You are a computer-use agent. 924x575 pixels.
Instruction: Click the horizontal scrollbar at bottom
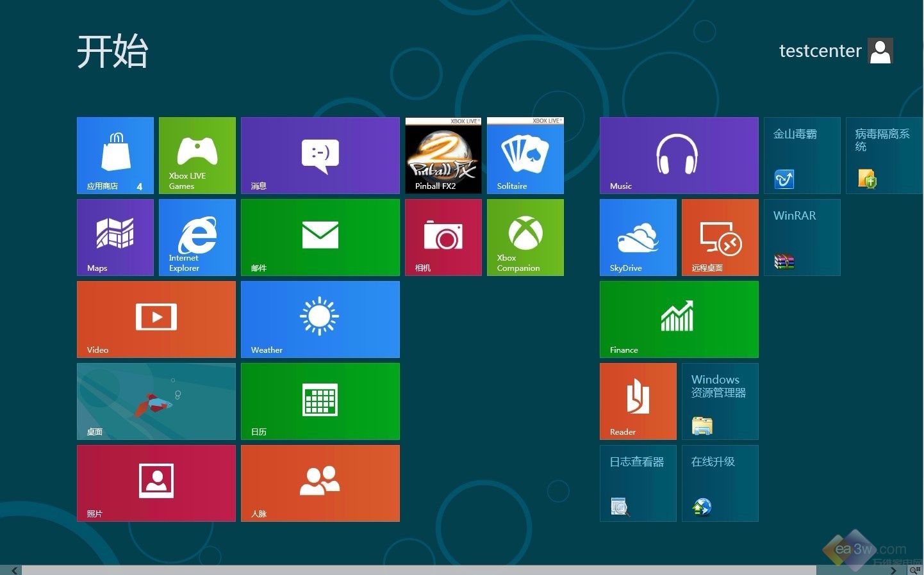pyautogui.click(x=449, y=570)
